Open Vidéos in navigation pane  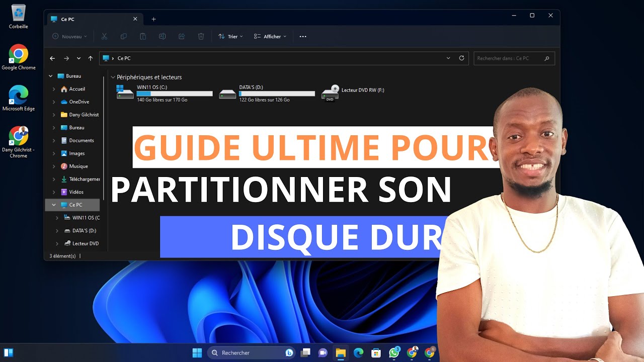tap(72, 192)
